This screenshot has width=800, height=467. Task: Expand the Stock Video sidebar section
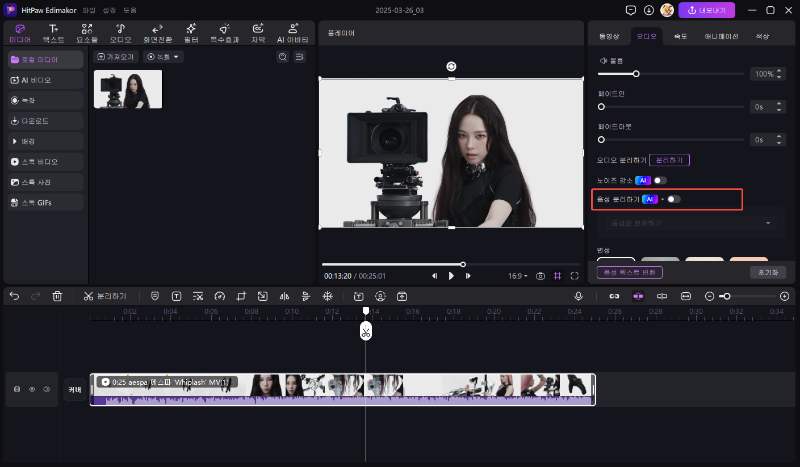point(43,161)
